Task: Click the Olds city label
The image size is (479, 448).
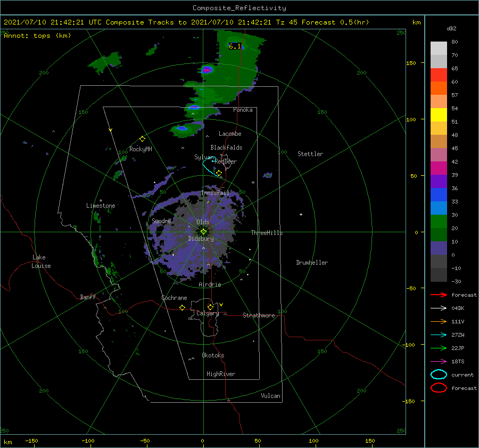Action: coord(203,222)
